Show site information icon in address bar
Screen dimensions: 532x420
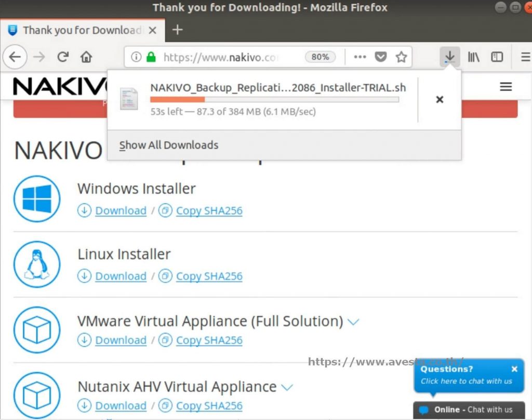pos(136,57)
